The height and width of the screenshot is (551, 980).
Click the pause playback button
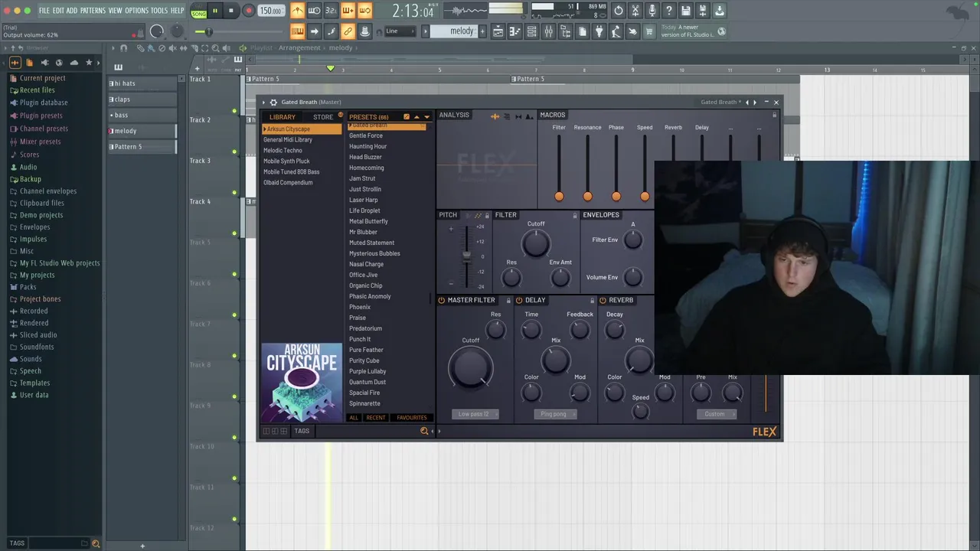click(x=215, y=11)
